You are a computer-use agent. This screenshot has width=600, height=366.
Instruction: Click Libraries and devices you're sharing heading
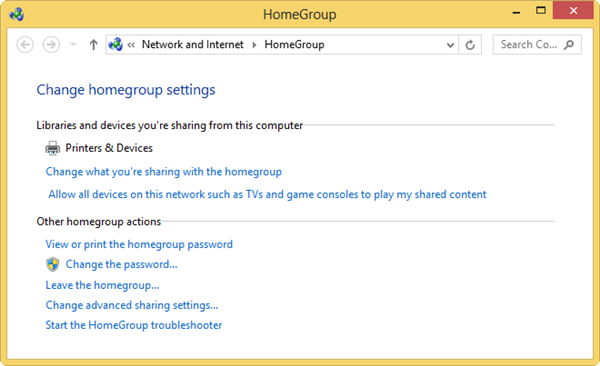coord(170,126)
